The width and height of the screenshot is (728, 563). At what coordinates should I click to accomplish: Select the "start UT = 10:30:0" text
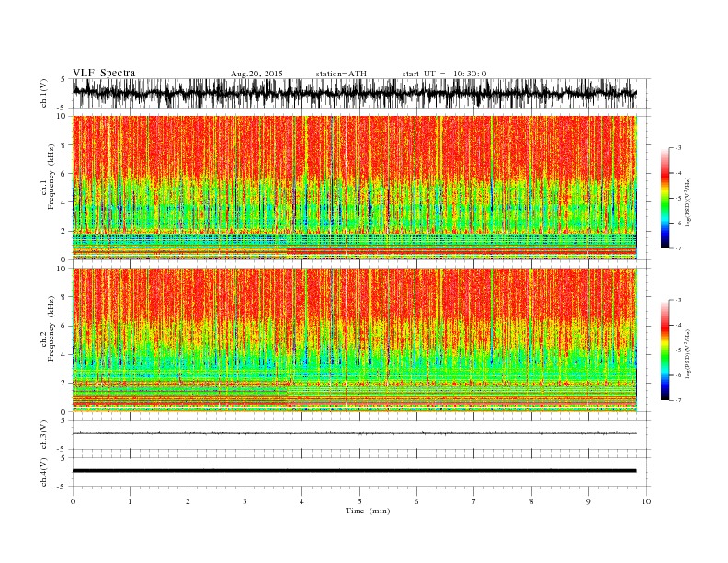[x=444, y=74]
